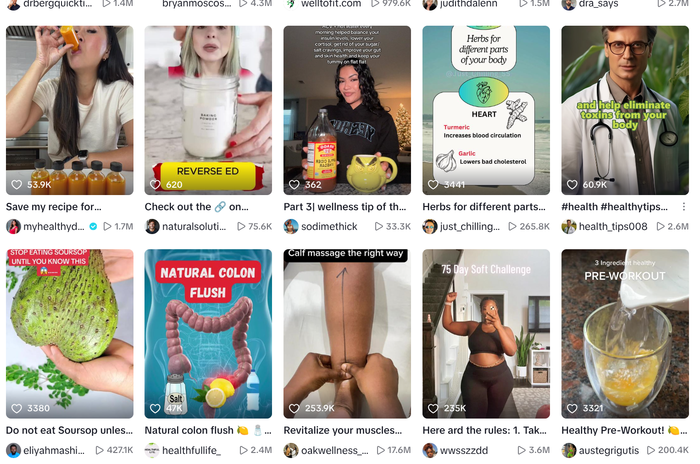
Task: Click the heart icon on the calf massage video
Action: click(294, 408)
